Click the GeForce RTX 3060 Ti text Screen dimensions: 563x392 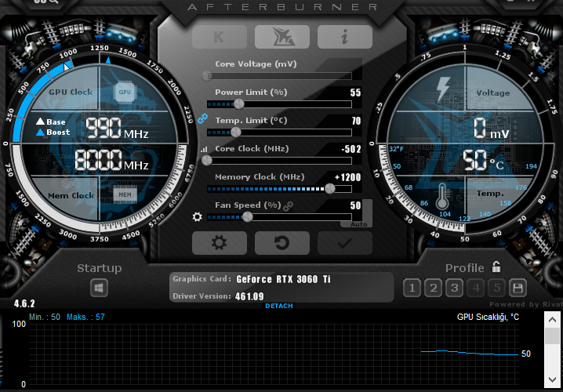pyautogui.click(x=283, y=279)
